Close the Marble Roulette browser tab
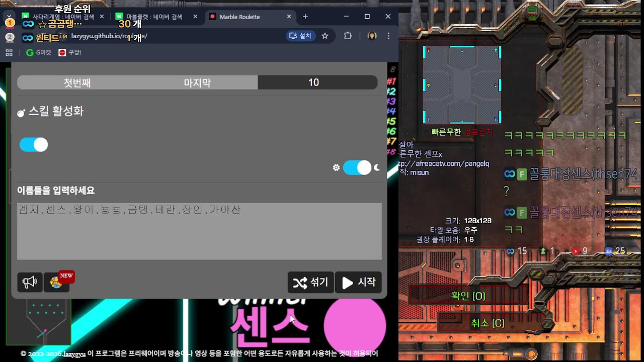The width and height of the screenshot is (644, 362). tap(289, 17)
